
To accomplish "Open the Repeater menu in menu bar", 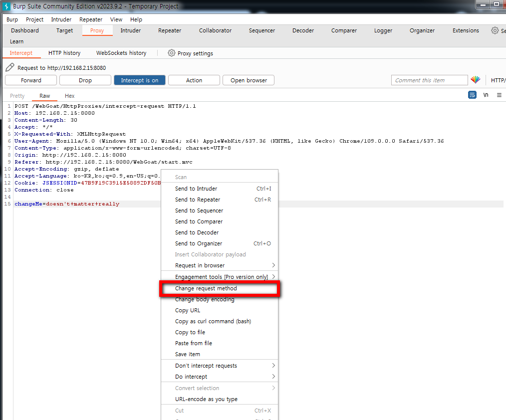I will [91, 19].
